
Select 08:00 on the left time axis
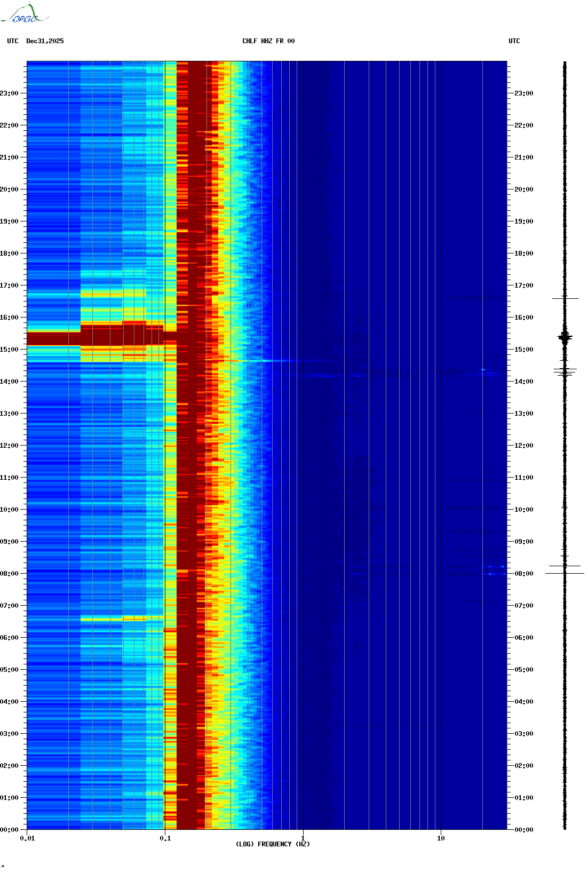click(9, 574)
